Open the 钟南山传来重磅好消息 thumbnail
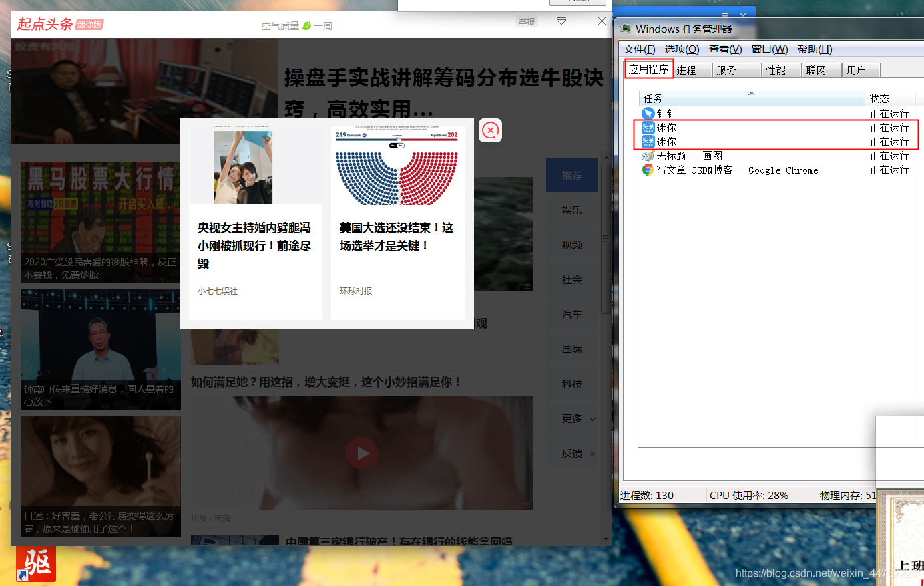Image resolution: width=924 pixels, height=586 pixels. [100, 349]
